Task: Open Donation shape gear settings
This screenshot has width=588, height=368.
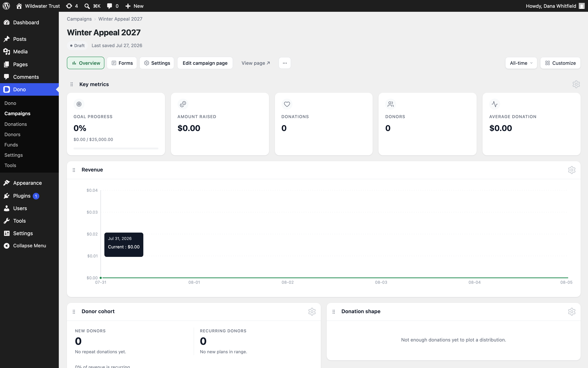Action: tap(572, 312)
